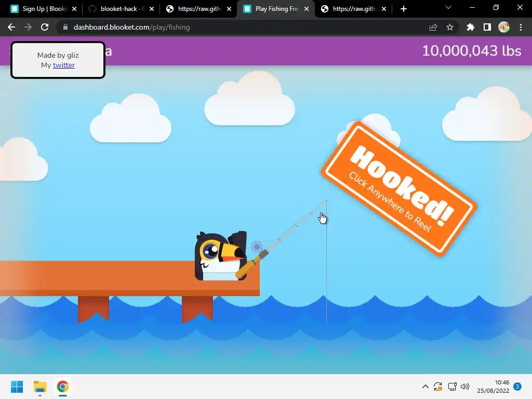
Task: Switch to the first raw.github tab
Action: (198, 9)
